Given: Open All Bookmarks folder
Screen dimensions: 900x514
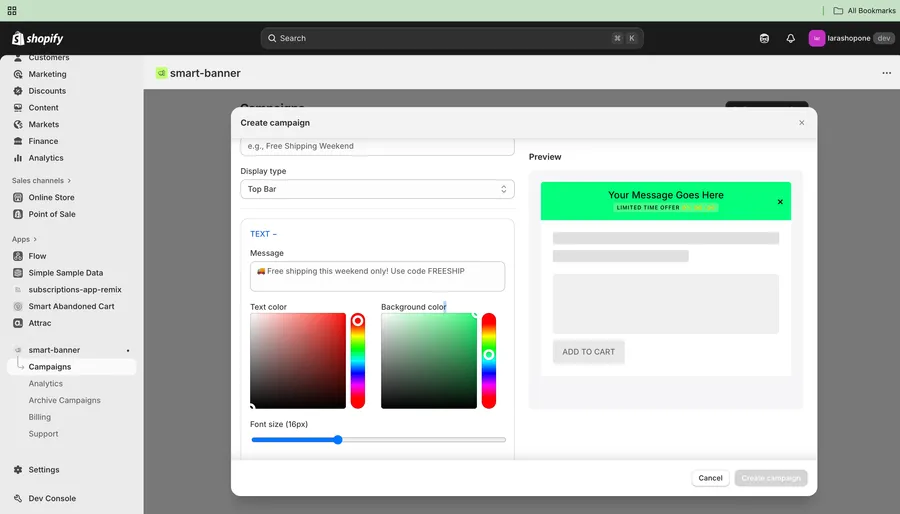Looking at the screenshot, I should pos(865,10).
